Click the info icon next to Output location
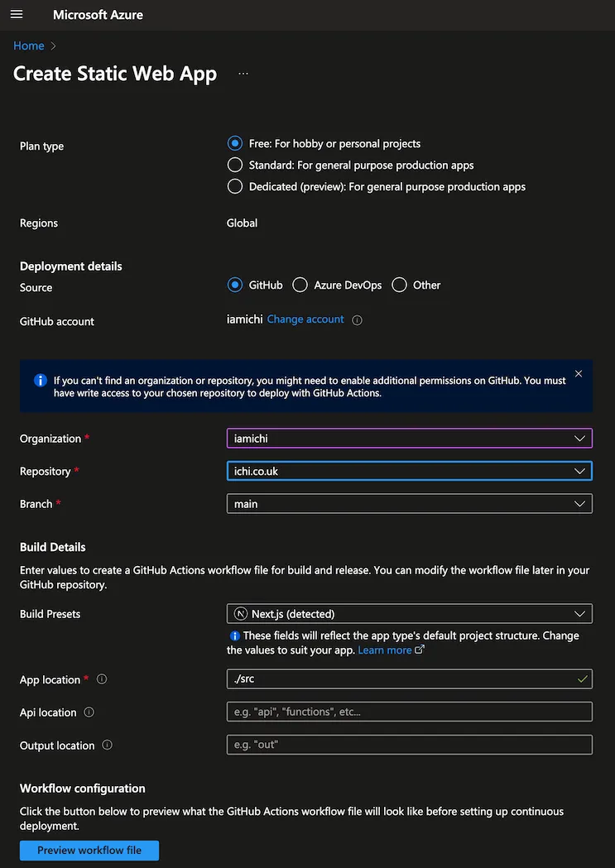Image resolution: width=615 pixels, height=868 pixels. pos(108,745)
